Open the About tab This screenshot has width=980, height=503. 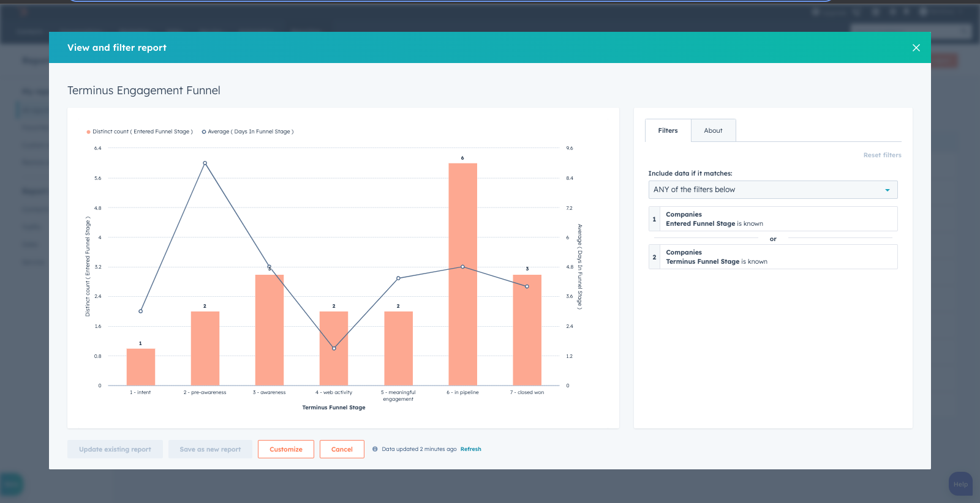(713, 130)
